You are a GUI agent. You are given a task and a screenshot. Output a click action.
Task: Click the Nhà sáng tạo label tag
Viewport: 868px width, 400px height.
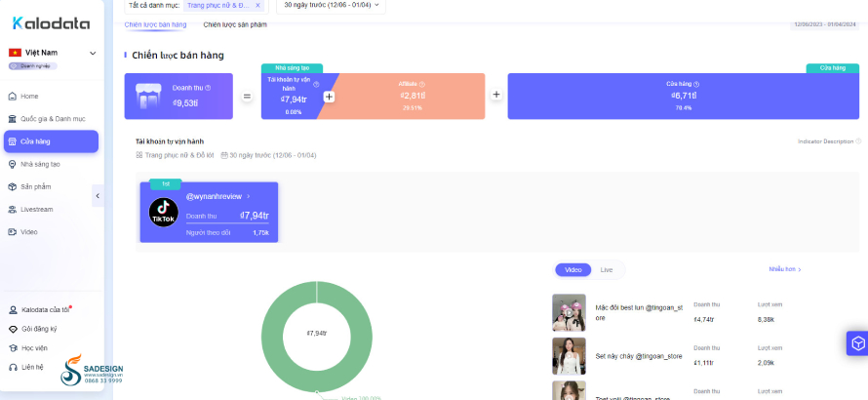click(292, 68)
